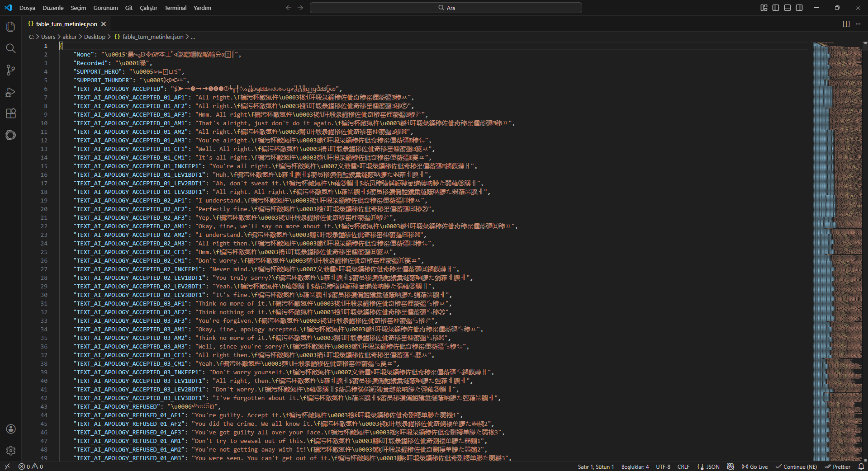868x471 pixels.
Task: Open the Run and Debug view
Action: [11, 92]
